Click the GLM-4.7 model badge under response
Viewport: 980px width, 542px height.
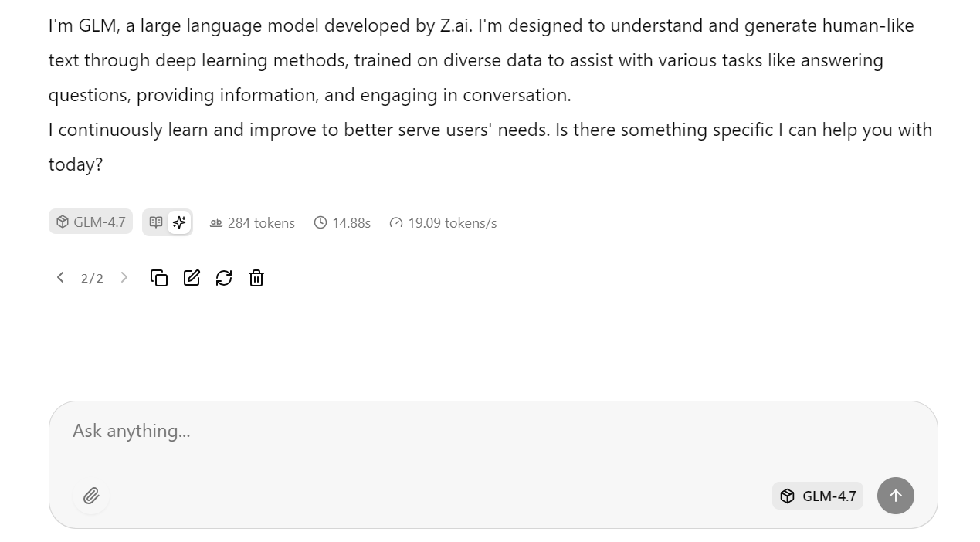tap(90, 222)
